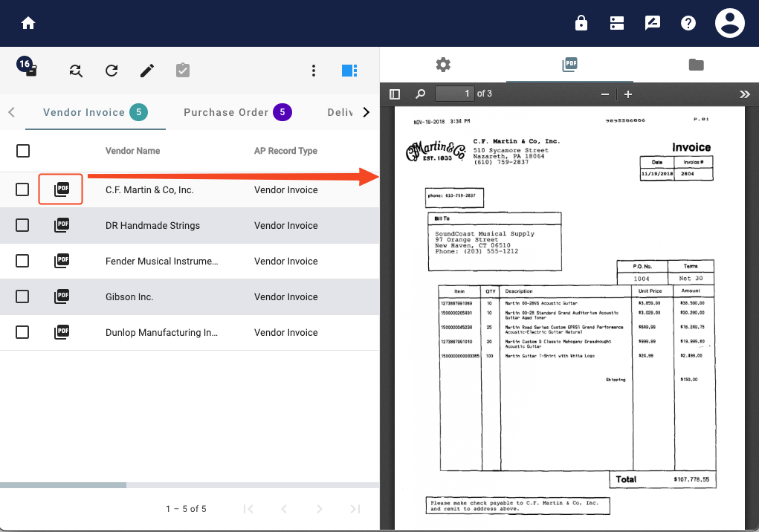Open the batch icon with badge 16

point(27,66)
